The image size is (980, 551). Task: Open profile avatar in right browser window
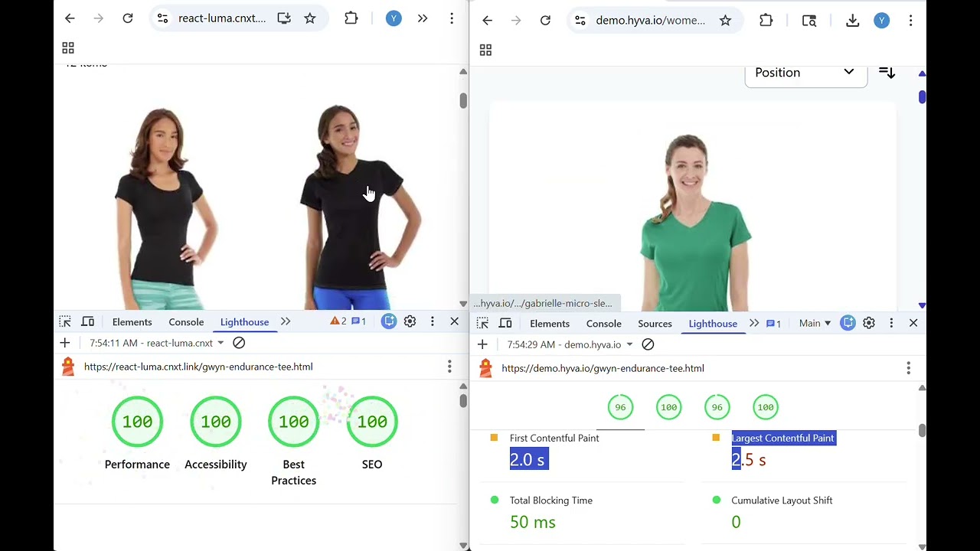[x=882, y=21]
